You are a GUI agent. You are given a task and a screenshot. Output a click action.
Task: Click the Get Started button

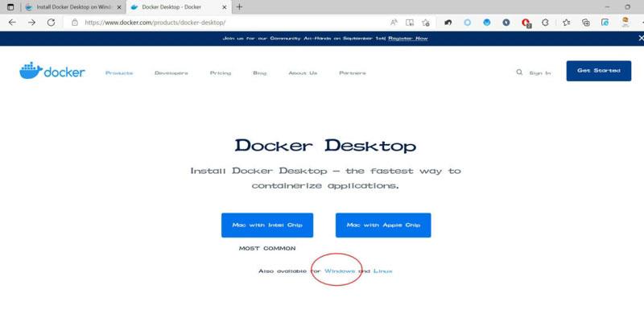pyautogui.click(x=598, y=71)
